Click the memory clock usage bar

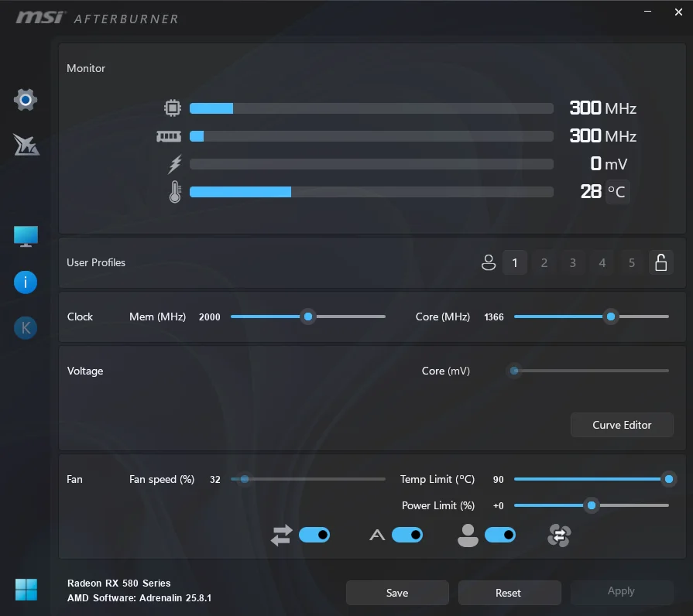pos(371,136)
